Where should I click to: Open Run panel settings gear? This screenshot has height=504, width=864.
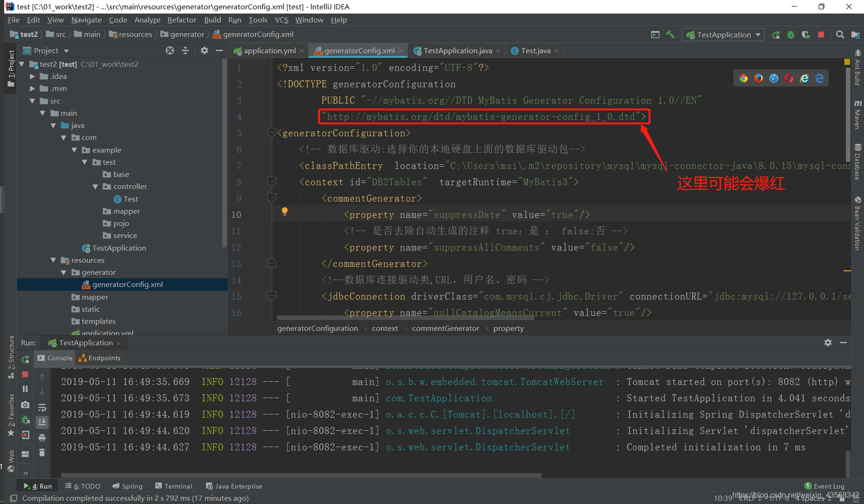click(x=828, y=343)
